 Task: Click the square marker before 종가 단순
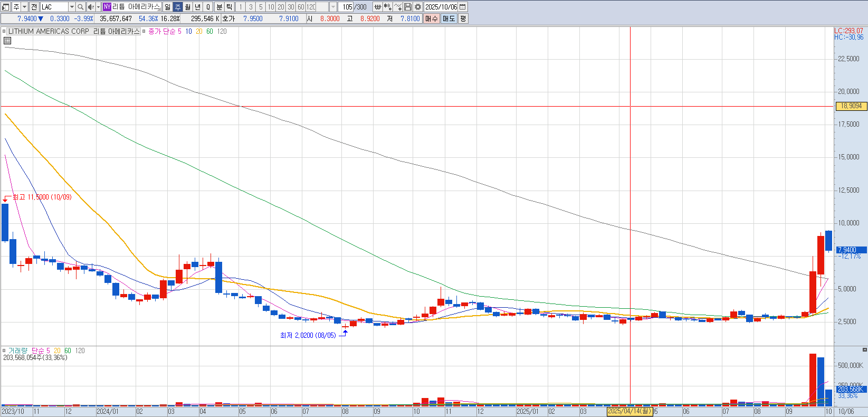[x=144, y=31]
